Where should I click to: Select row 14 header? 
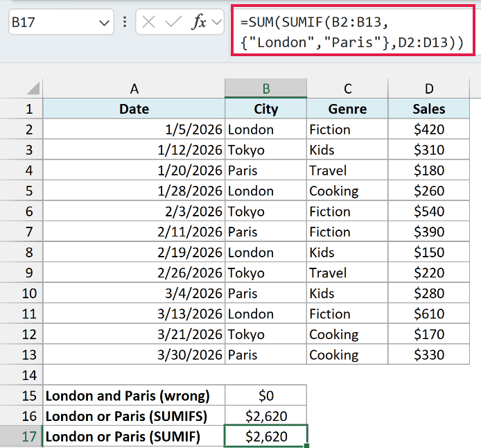click(x=21, y=375)
